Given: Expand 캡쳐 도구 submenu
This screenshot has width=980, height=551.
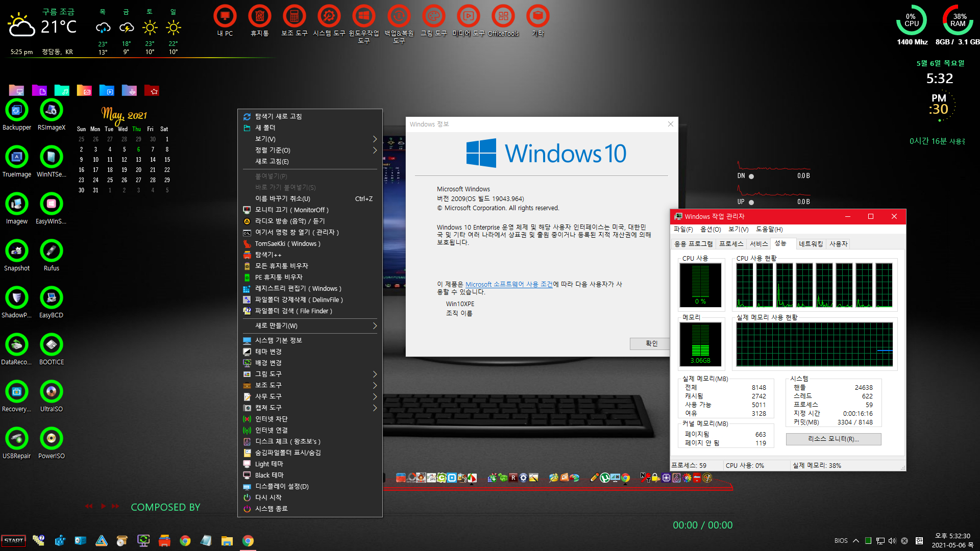Looking at the screenshot, I should click(310, 408).
